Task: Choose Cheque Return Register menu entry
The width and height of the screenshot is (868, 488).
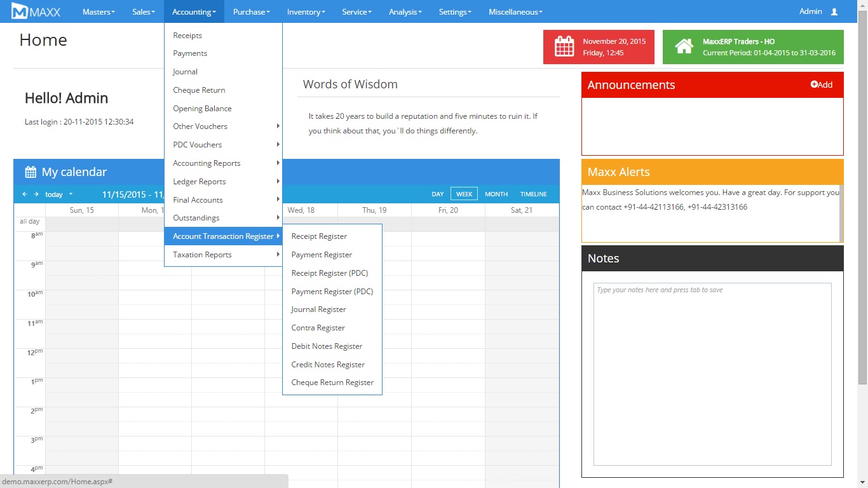Action: click(x=332, y=383)
